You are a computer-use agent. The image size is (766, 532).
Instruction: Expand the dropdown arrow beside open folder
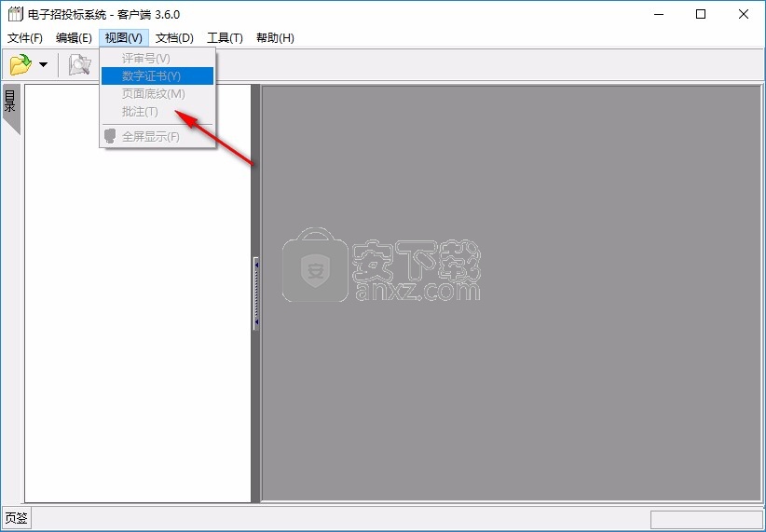pyautogui.click(x=43, y=65)
